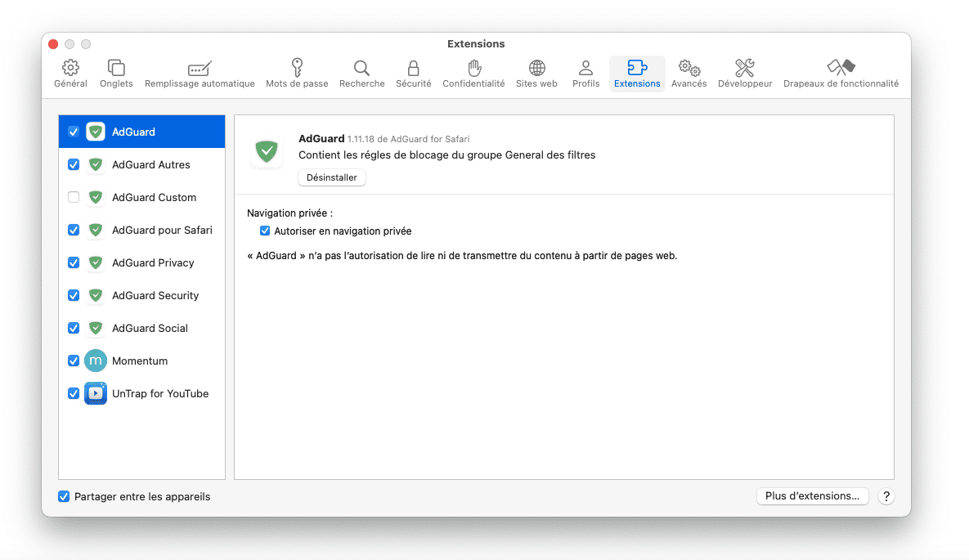Disable the AdGuard Privacy checkbox
Viewport: 969px width, 560px height.
[74, 262]
